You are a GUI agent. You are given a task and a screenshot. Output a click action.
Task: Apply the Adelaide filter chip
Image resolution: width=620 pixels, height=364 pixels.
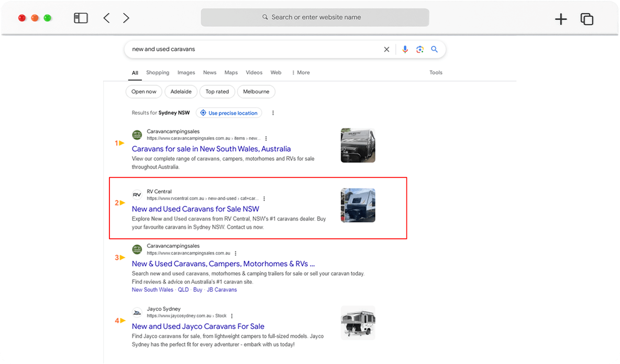pos(181,92)
